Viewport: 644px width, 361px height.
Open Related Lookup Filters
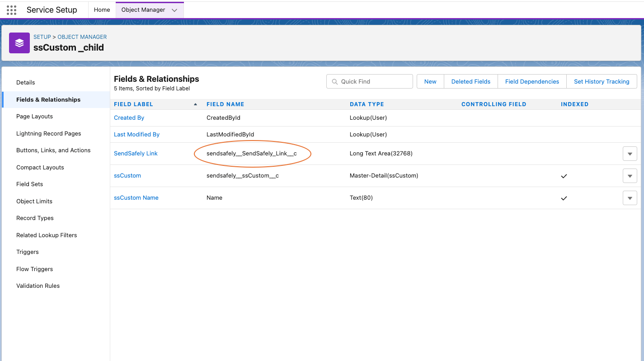coord(47,235)
